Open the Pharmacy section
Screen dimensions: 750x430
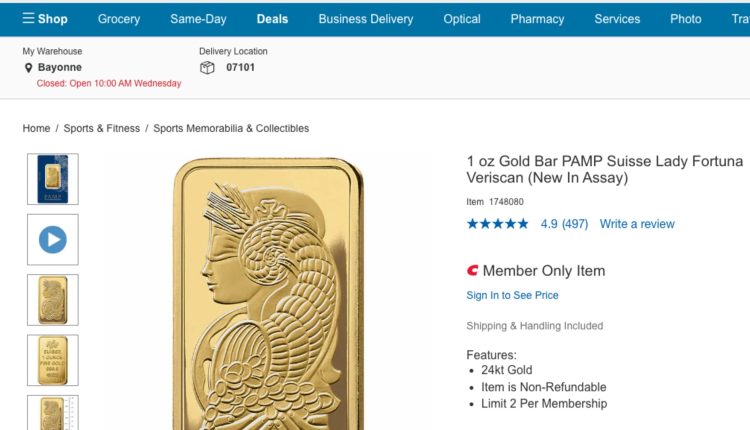537,19
